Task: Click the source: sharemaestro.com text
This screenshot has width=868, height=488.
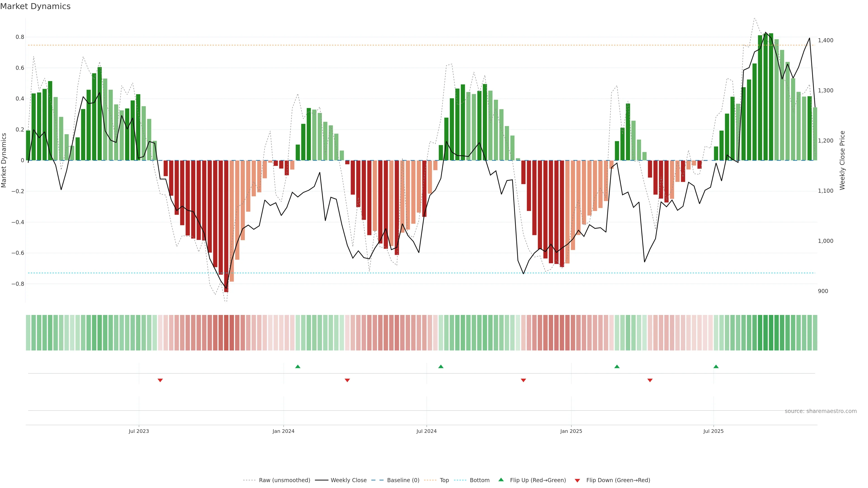Action: pos(821,411)
